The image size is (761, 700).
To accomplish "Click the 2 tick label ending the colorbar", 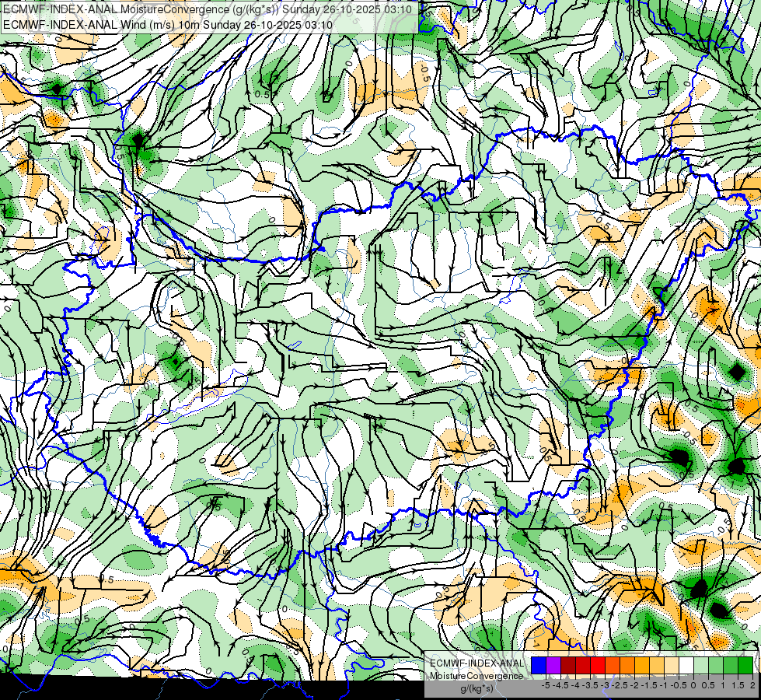I will [752, 685].
